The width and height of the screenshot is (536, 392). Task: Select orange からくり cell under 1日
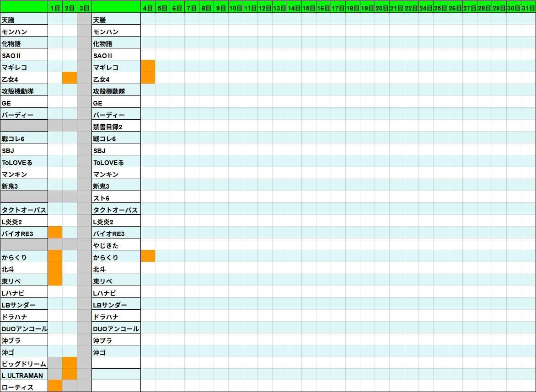(x=55, y=256)
